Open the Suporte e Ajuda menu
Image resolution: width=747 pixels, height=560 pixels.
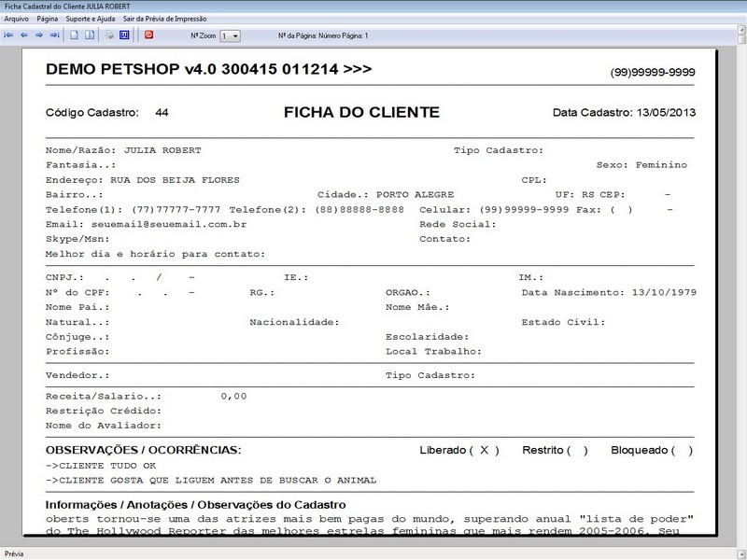[91, 19]
